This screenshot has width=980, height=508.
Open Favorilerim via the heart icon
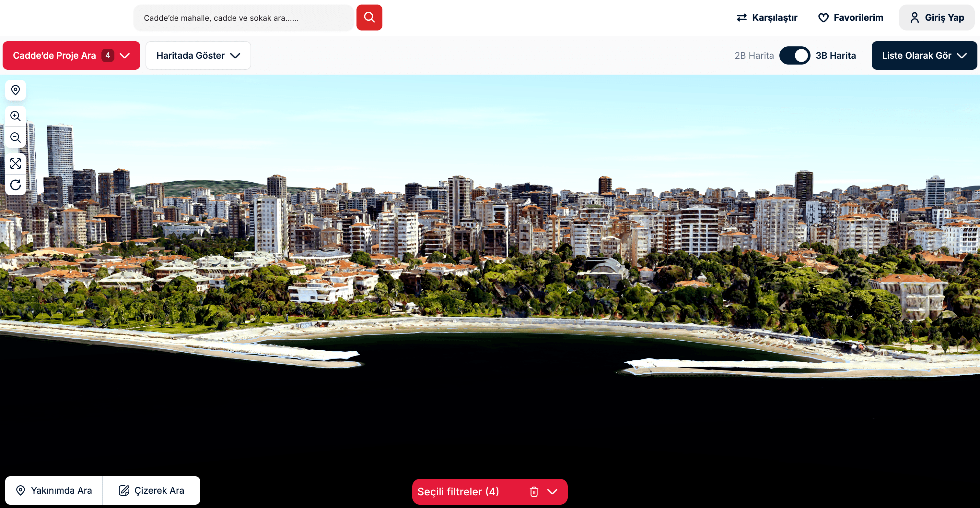tap(851, 17)
